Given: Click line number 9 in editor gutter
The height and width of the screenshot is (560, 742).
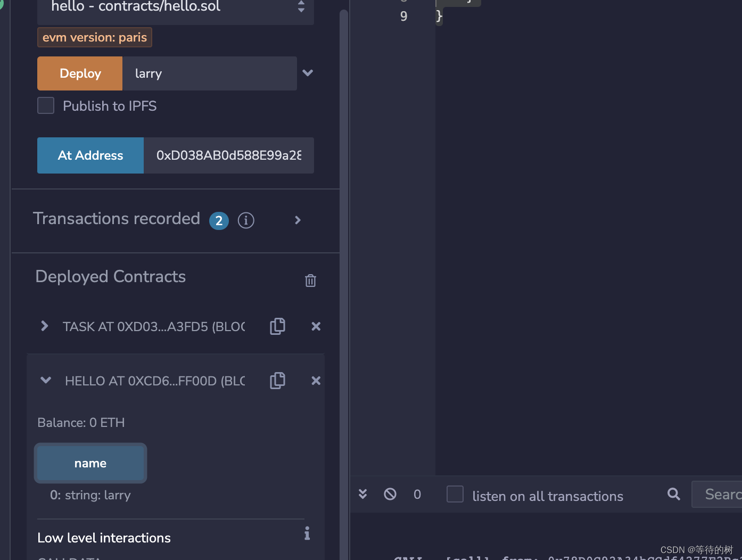Looking at the screenshot, I should [403, 17].
